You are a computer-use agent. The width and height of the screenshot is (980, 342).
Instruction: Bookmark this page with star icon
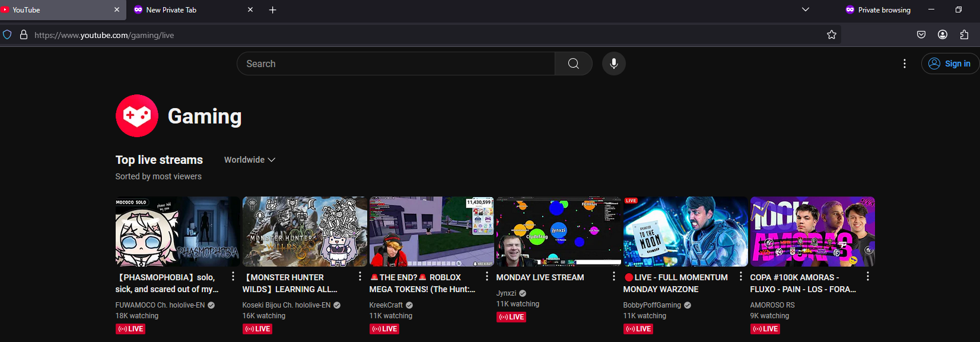[x=832, y=35]
